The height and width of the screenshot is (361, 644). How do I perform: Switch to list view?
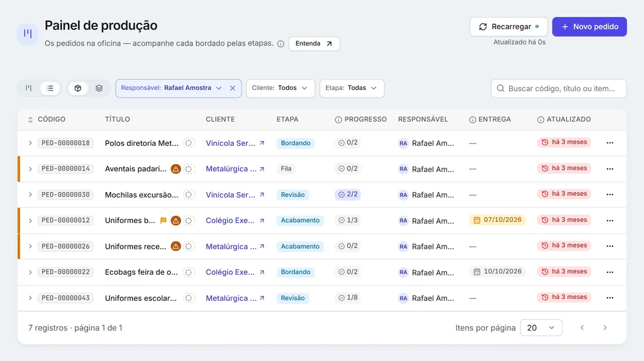pyautogui.click(x=50, y=88)
